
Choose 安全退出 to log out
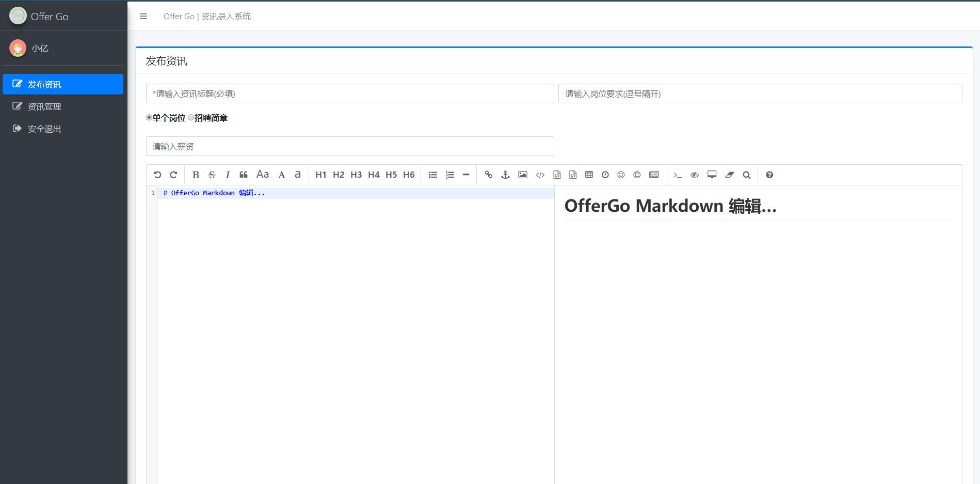pos(63,129)
